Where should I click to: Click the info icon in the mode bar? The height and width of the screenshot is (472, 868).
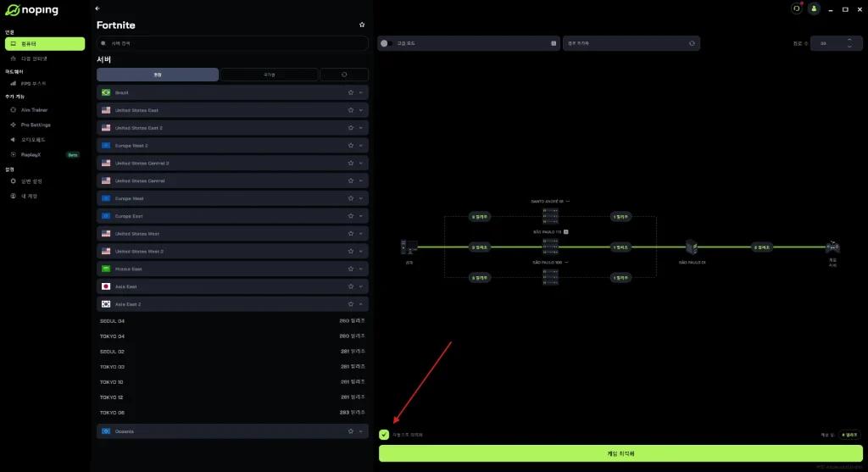[554, 43]
